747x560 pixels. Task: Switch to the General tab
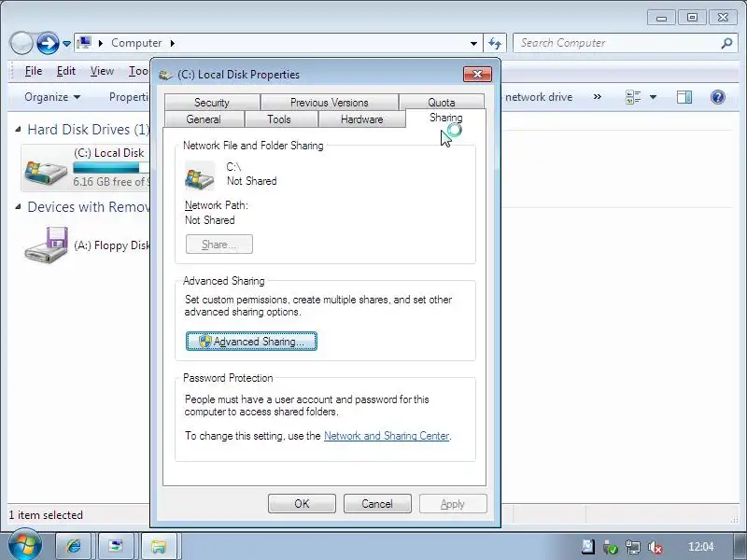(x=204, y=119)
